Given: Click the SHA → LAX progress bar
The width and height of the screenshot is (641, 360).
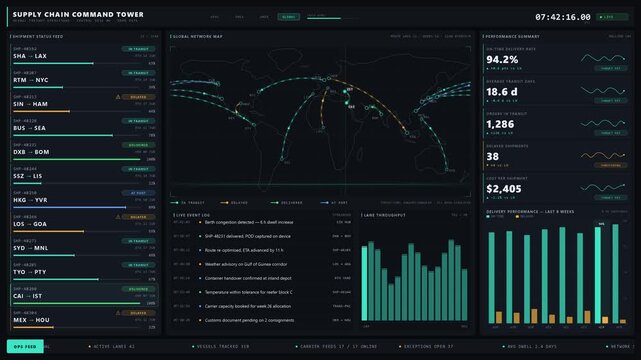Looking at the screenshot, I should tap(77, 63).
